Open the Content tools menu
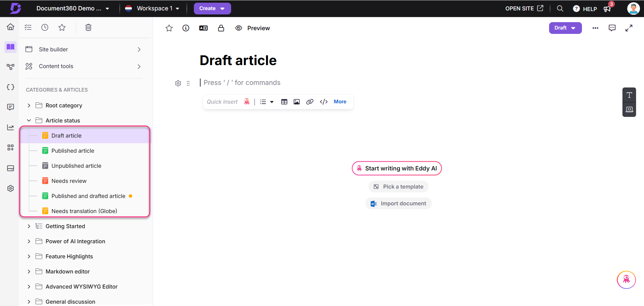Image resolution: width=644 pixels, height=306 pixels. tap(84, 66)
